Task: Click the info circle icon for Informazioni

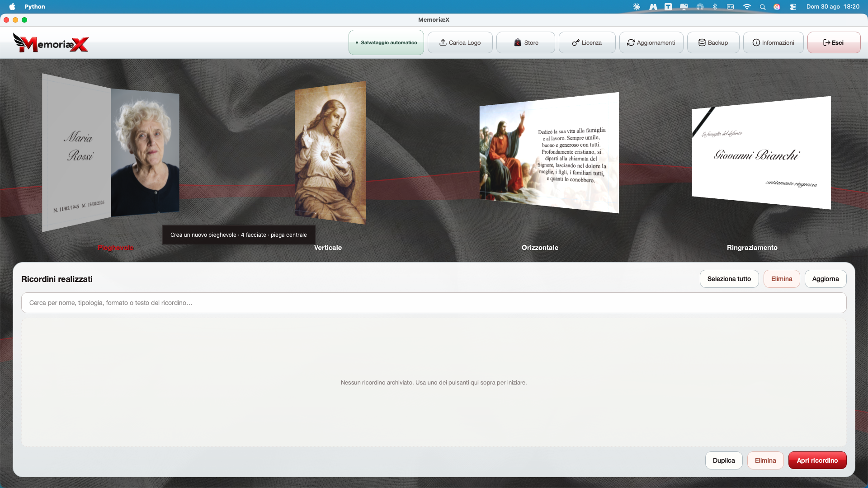Action: coord(756,42)
